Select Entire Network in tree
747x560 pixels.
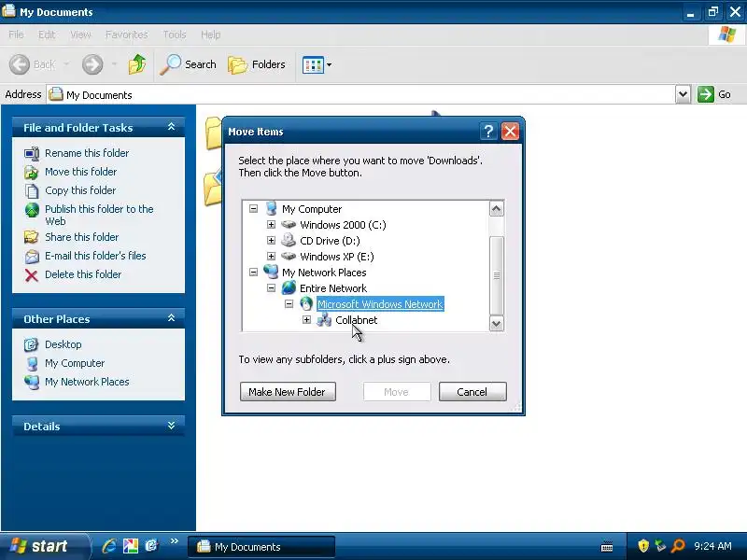(333, 288)
